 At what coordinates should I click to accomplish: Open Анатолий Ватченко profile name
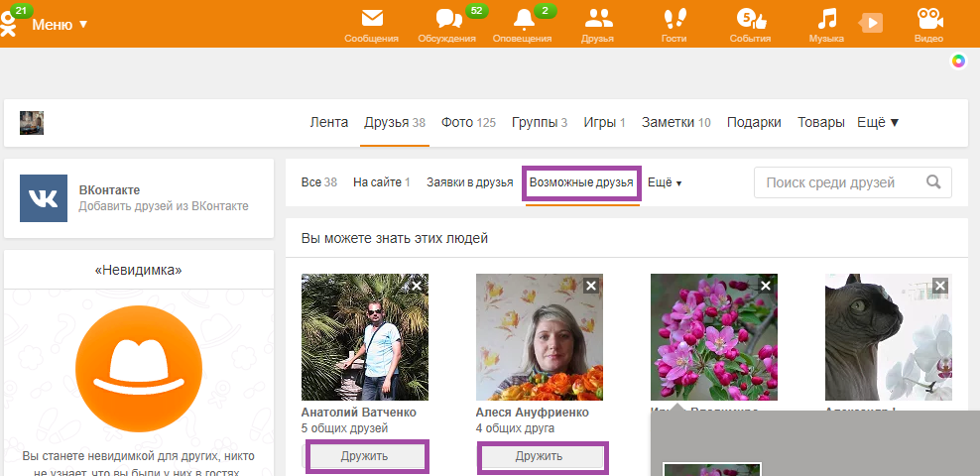click(x=359, y=413)
